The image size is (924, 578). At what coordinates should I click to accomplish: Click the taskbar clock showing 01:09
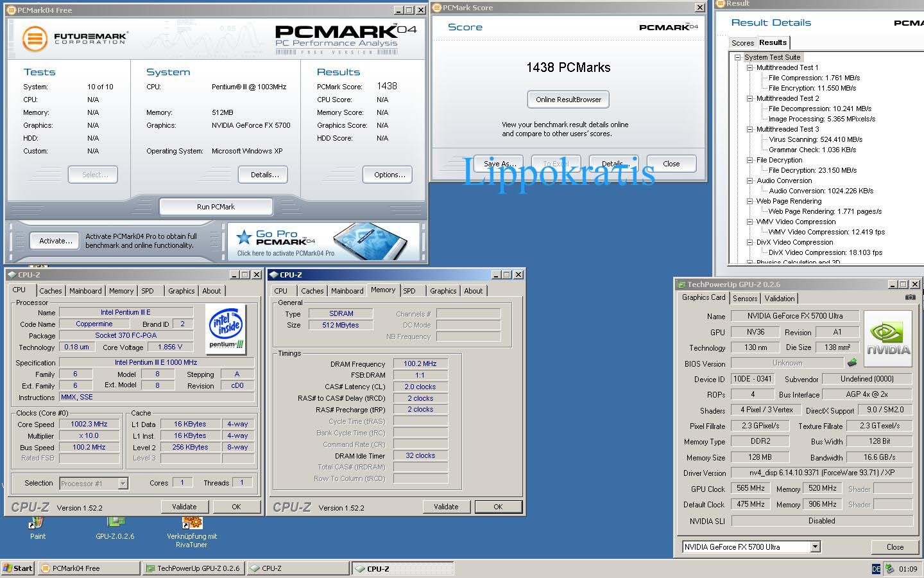tap(908, 568)
